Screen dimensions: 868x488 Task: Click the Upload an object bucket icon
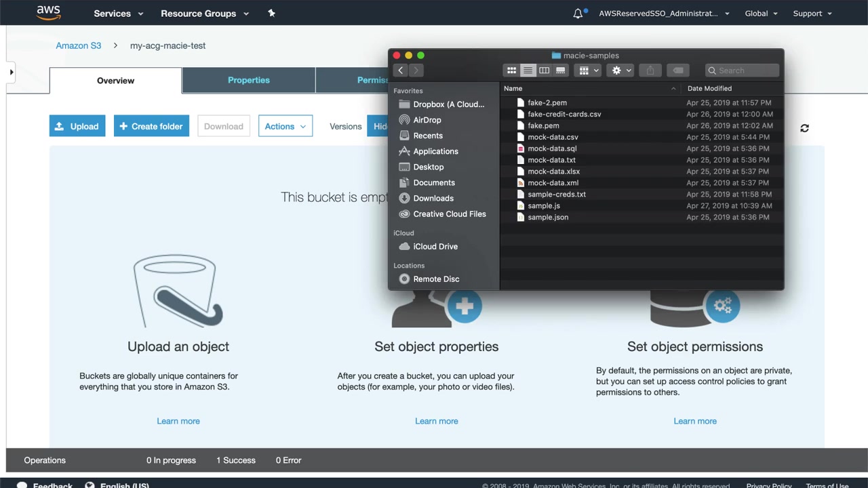click(178, 291)
